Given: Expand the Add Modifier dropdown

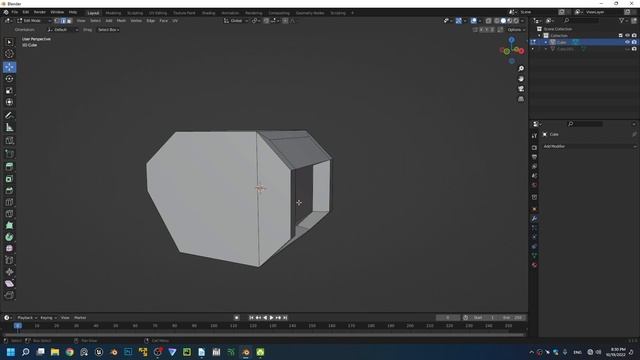Looking at the screenshot, I should [x=589, y=146].
